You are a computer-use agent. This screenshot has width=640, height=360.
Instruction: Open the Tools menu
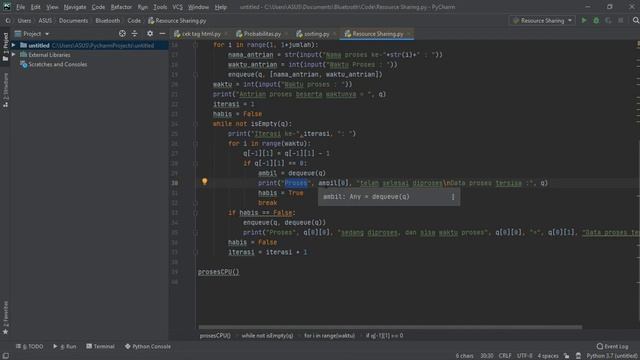tap(160, 7)
